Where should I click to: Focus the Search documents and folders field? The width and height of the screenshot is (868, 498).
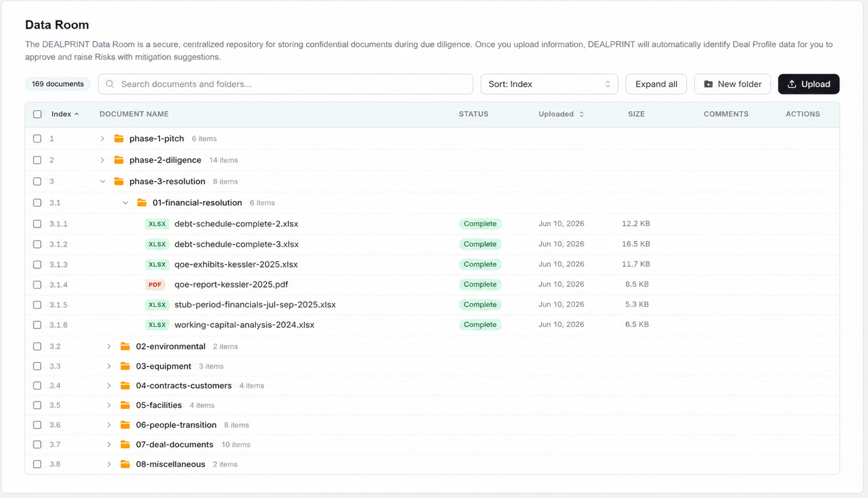pyautogui.click(x=286, y=84)
